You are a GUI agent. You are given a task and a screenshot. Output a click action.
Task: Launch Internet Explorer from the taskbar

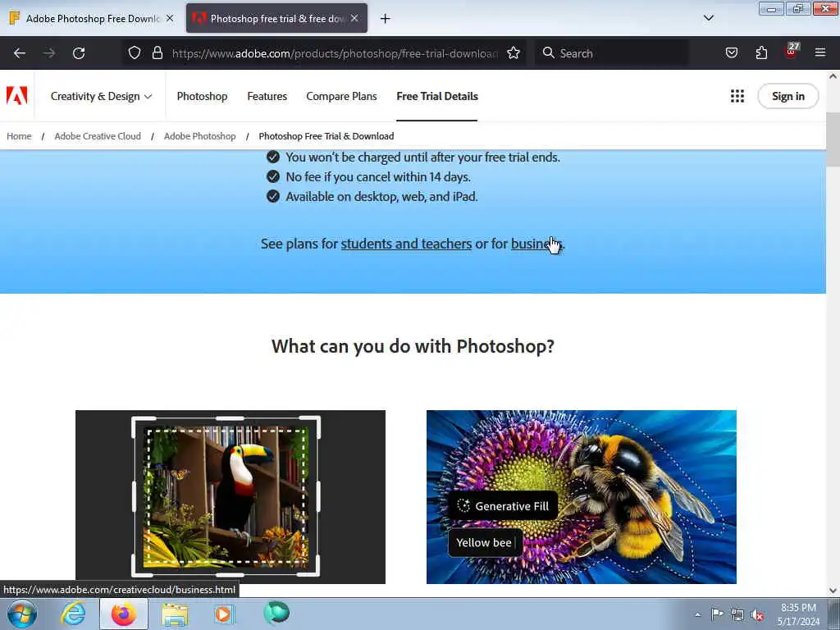coord(73,614)
